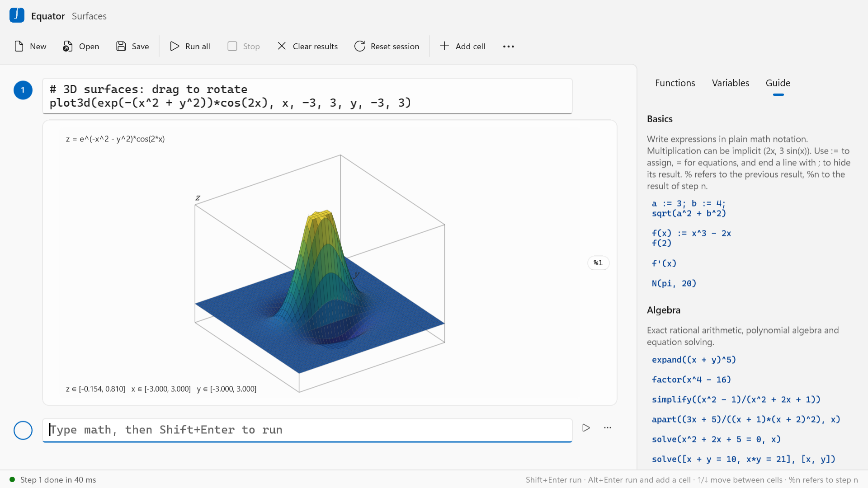Open a file using the Open button
Viewport: 868px width, 488px height.
pos(81,47)
